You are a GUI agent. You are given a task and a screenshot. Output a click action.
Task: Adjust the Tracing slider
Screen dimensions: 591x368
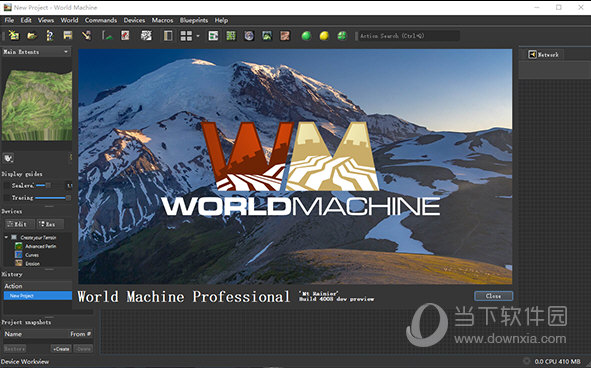tap(53, 198)
